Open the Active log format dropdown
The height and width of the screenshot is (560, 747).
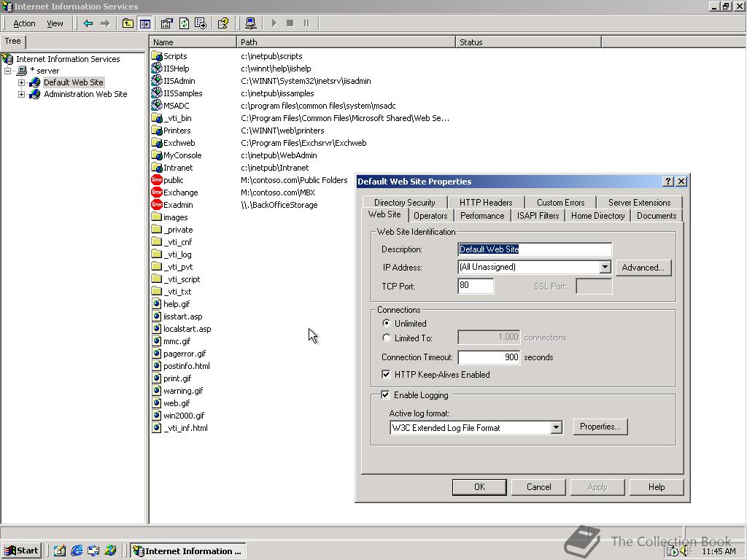(556, 427)
